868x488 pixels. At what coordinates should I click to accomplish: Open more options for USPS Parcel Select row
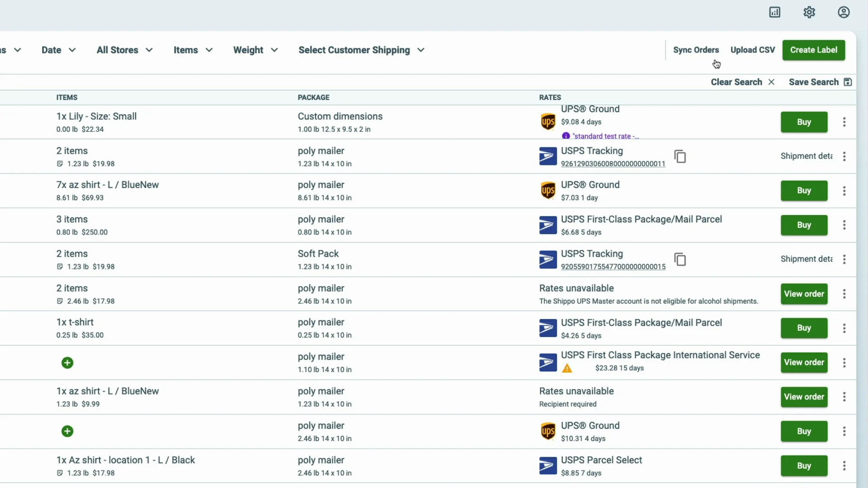point(844,466)
